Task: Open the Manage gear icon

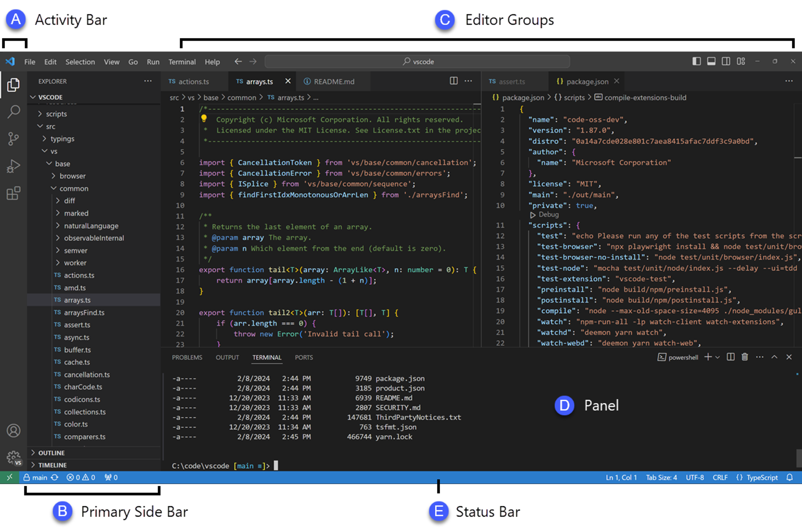Action: 14,457
